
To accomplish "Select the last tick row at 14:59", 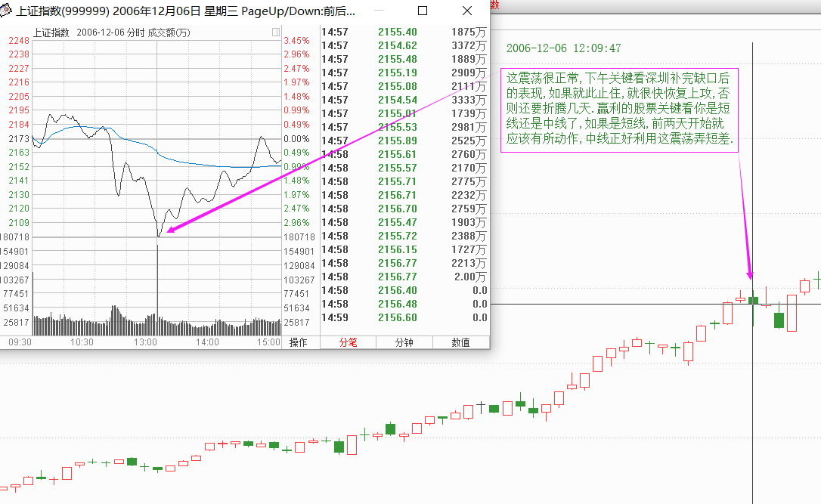I will tap(404, 318).
